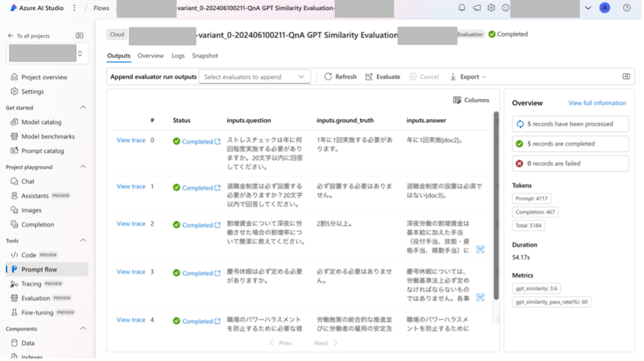The width and height of the screenshot is (644, 361).
Task: Open View trace for record 0
Action: (x=131, y=140)
